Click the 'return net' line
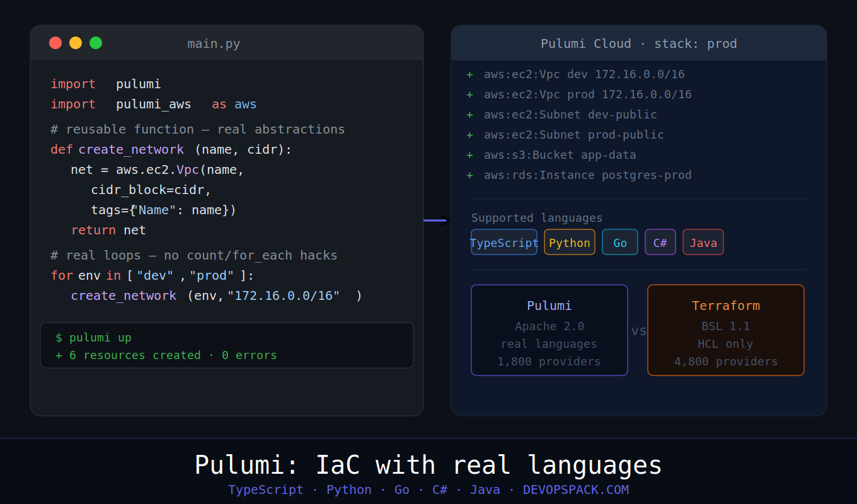This screenshot has width=857, height=504. (108, 230)
